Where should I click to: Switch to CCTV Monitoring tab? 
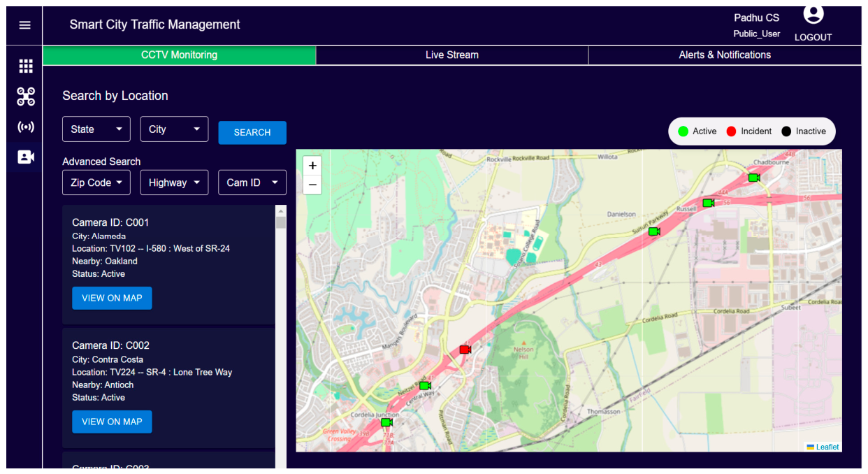pyautogui.click(x=179, y=55)
